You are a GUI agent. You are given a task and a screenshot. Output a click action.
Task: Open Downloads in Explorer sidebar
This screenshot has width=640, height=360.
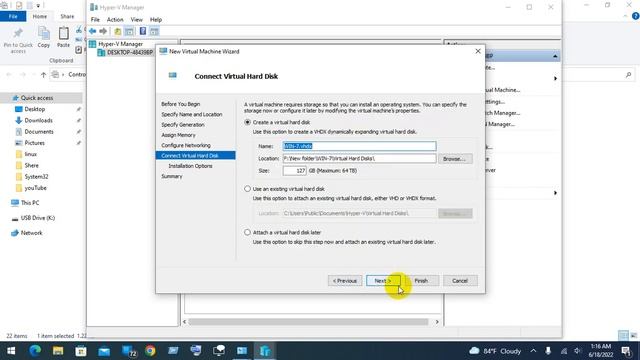point(38,120)
